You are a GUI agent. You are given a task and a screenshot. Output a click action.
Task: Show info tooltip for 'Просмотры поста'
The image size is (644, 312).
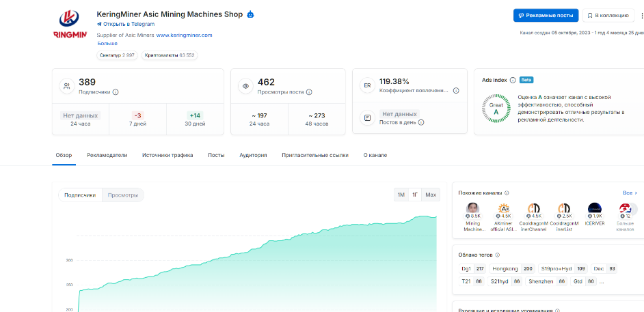click(309, 92)
